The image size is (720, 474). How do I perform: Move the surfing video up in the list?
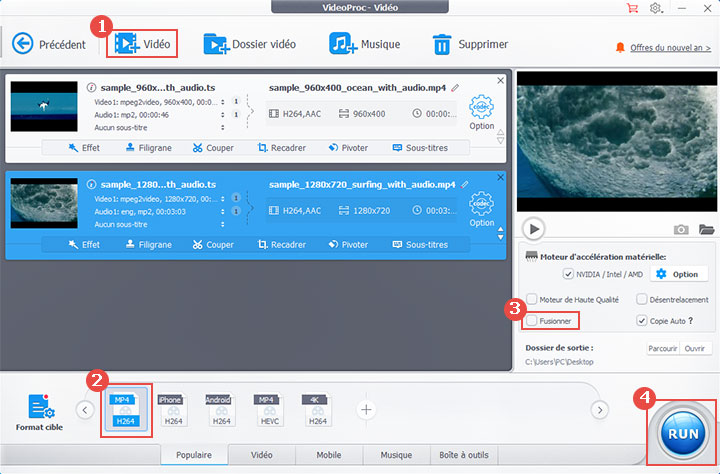tap(501, 229)
